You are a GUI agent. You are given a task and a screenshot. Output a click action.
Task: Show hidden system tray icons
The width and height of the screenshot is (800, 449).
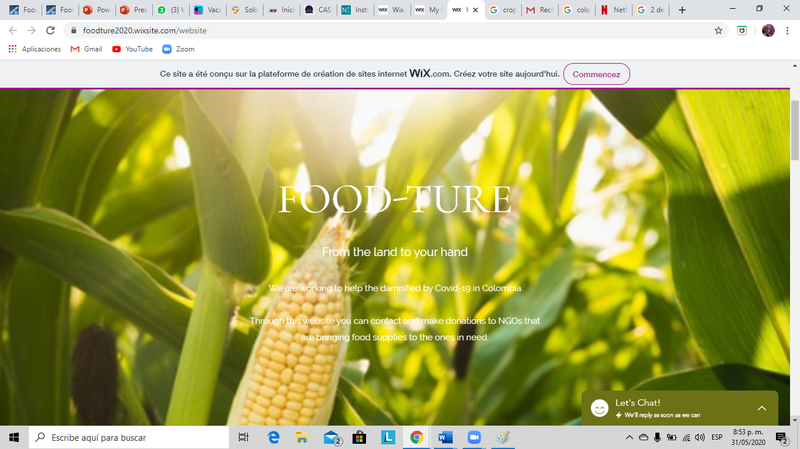(x=629, y=437)
